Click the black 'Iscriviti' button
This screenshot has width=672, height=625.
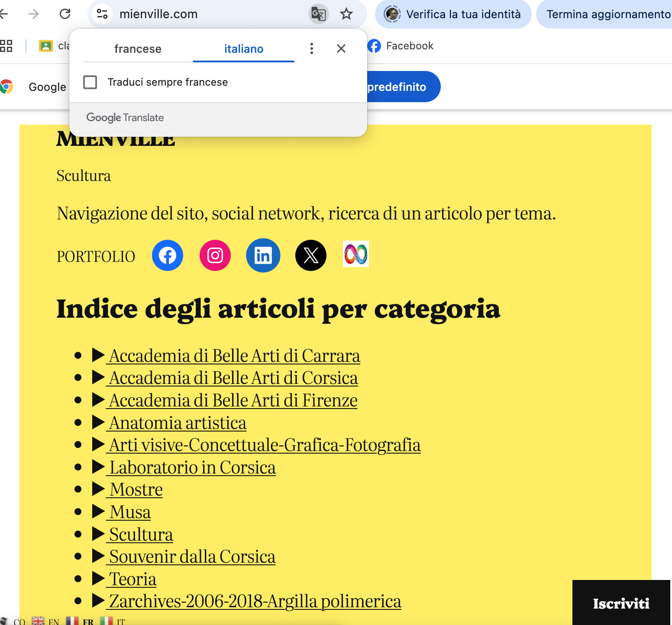(x=621, y=603)
